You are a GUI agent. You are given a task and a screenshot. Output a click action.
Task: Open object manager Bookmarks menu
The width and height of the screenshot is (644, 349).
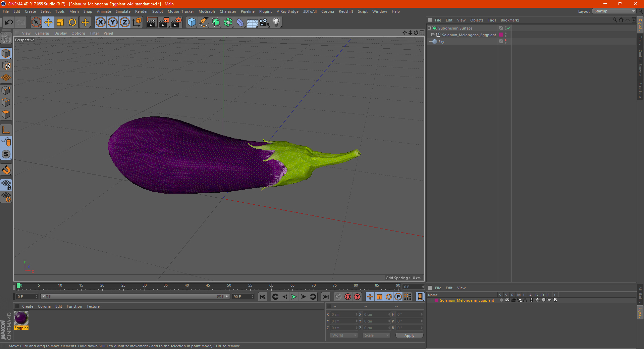click(510, 20)
